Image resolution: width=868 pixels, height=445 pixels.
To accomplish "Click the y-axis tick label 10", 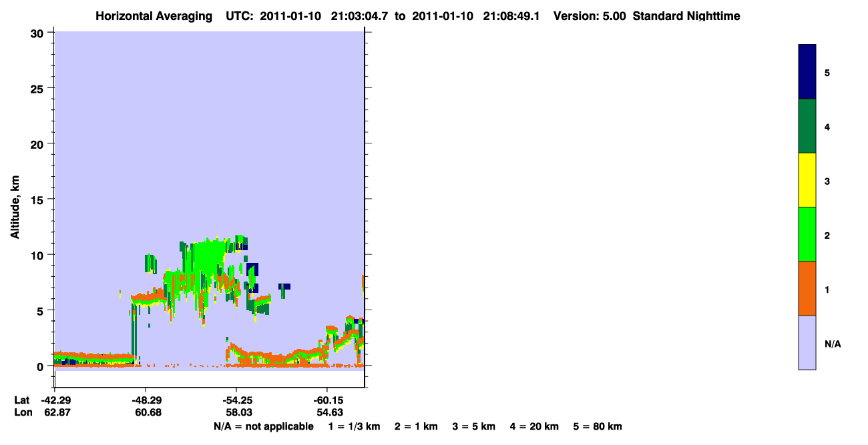I will (39, 255).
